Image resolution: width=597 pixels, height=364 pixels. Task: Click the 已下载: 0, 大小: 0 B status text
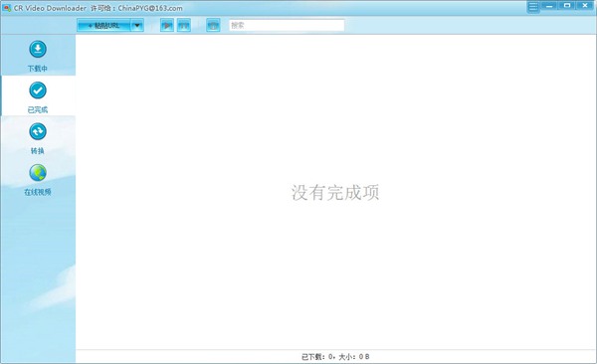pyautogui.click(x=335, y=357)
